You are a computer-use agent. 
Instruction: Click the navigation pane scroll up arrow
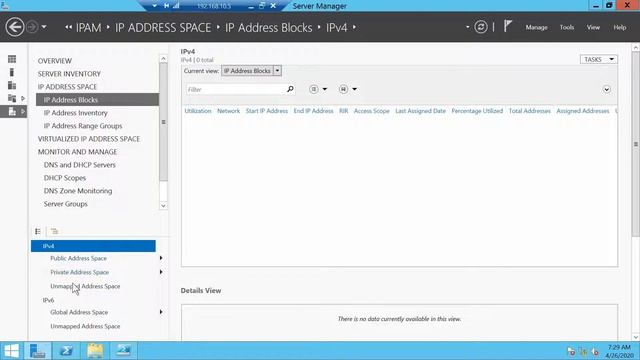(x=163, y=59)
